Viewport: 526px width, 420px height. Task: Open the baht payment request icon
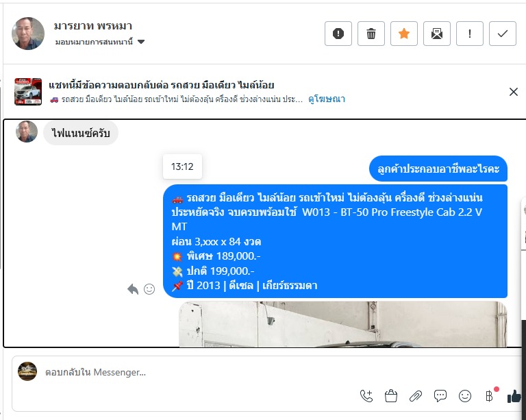point(490,396)
